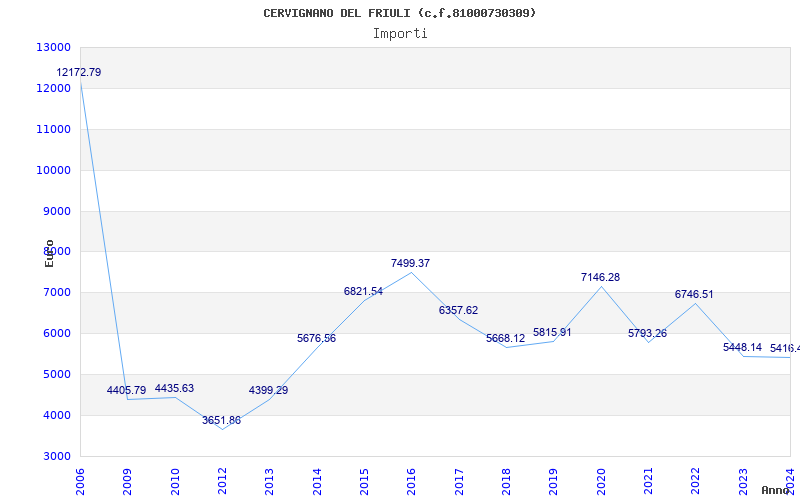The height and width of the screenshot is (500, 800).
Task: Click the 6000 y-axis value
Action: pos(56,334)
